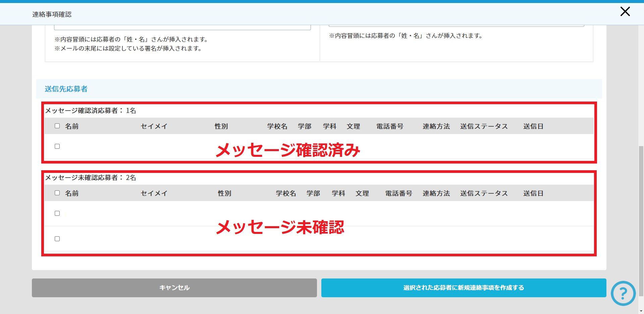Click 学校名 header in unconfirmed table
The height and width of the screenshot is (314, 644).
click(x=286, y=193)
